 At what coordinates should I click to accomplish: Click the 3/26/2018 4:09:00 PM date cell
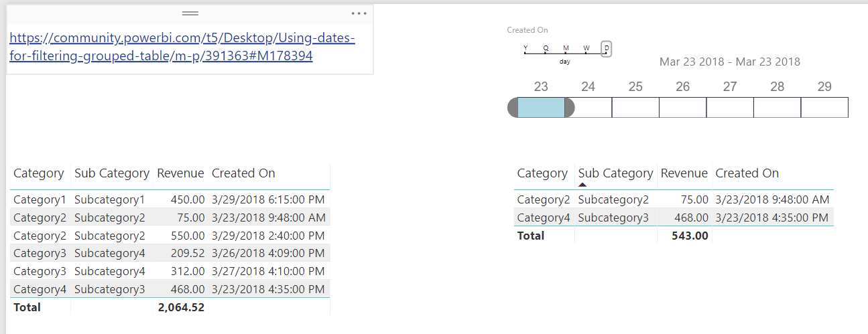[x=268, y=253]
